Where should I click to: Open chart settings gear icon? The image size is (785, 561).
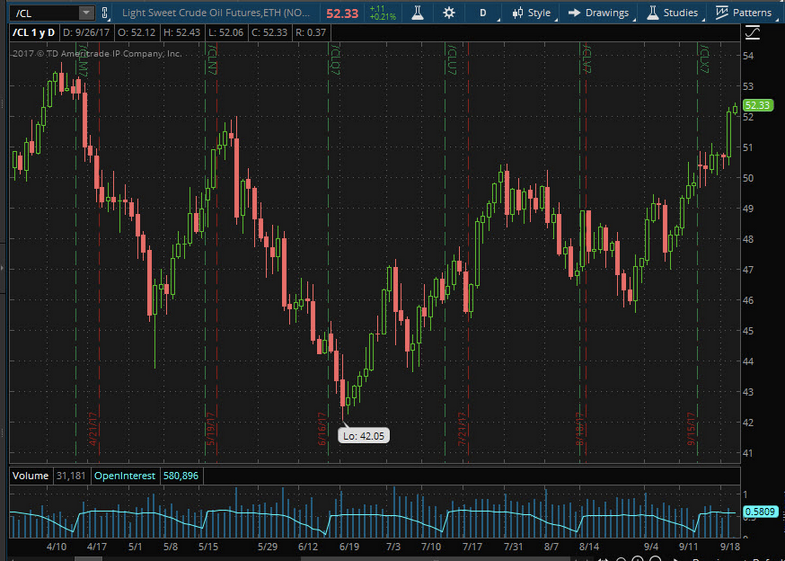point(449,13)
